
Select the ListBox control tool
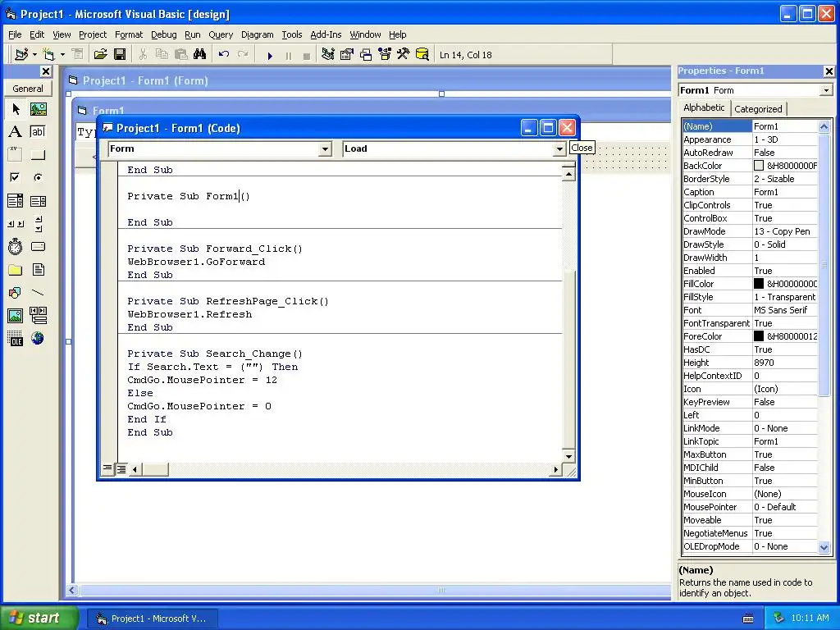click(x=38, y=201)
